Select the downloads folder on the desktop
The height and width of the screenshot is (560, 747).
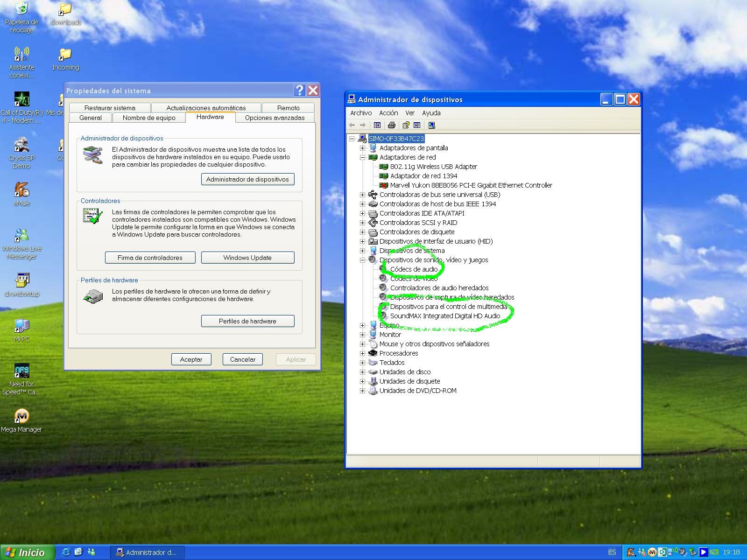65,14
